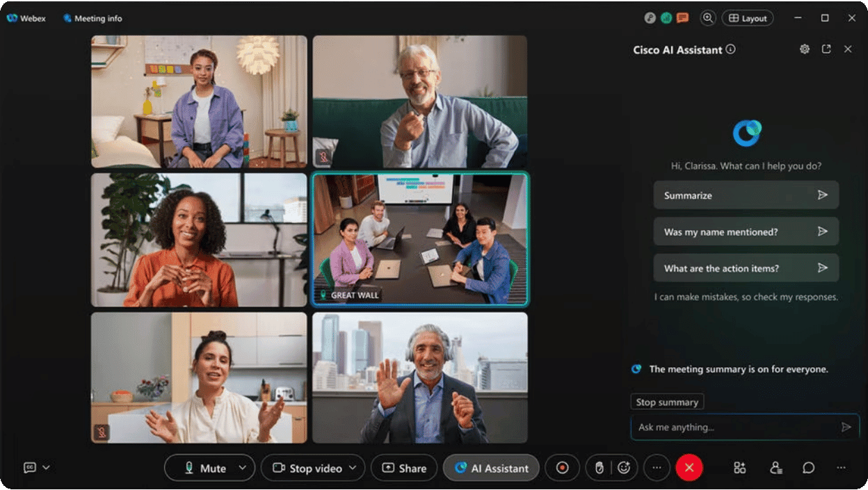Click 'Was my name mentioned?' suggestion
Viewport: 868px width, 490px height.
[x=746, y=231]
